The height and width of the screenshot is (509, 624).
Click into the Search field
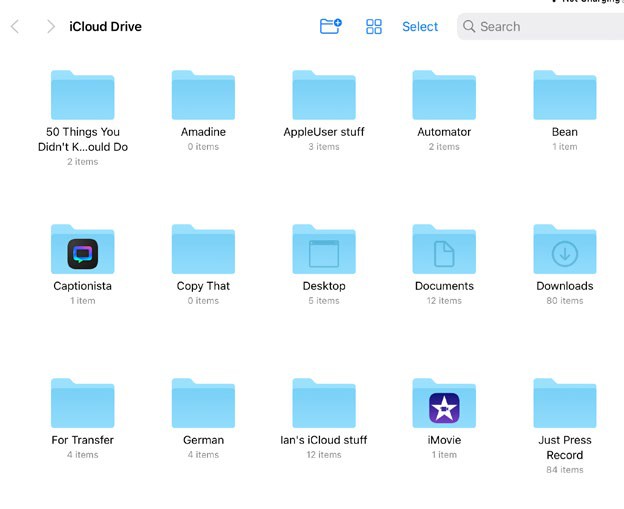coord(540,27)
